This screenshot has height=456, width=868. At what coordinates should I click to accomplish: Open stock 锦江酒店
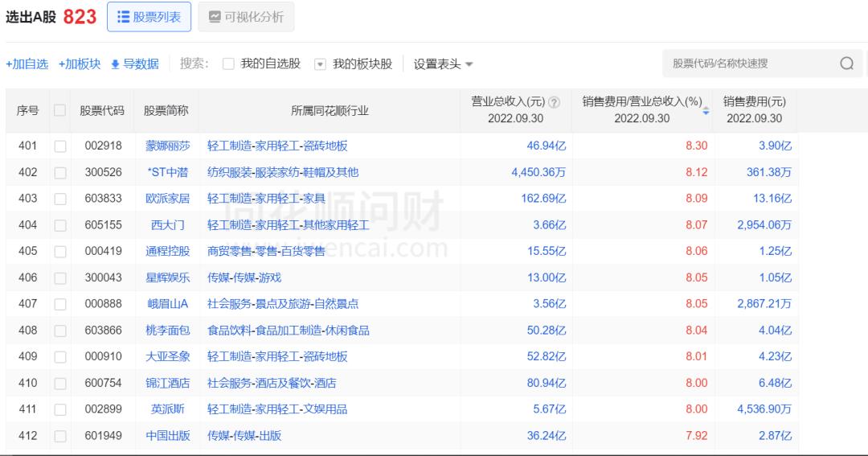tap(168, 383)
